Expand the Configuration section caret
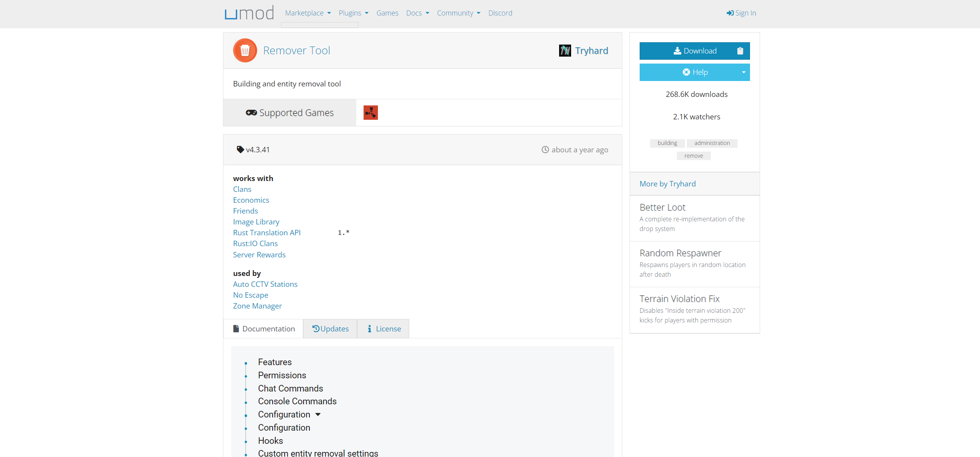This screenshot has width=980, height=457. click(318, 414)
